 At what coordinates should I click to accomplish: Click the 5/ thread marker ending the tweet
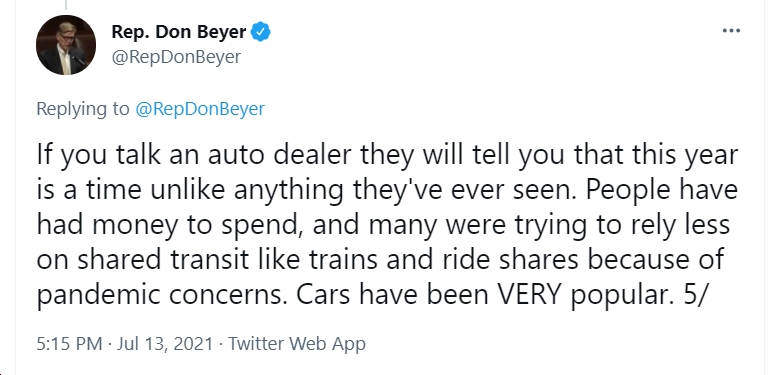[x=693, y=294]
